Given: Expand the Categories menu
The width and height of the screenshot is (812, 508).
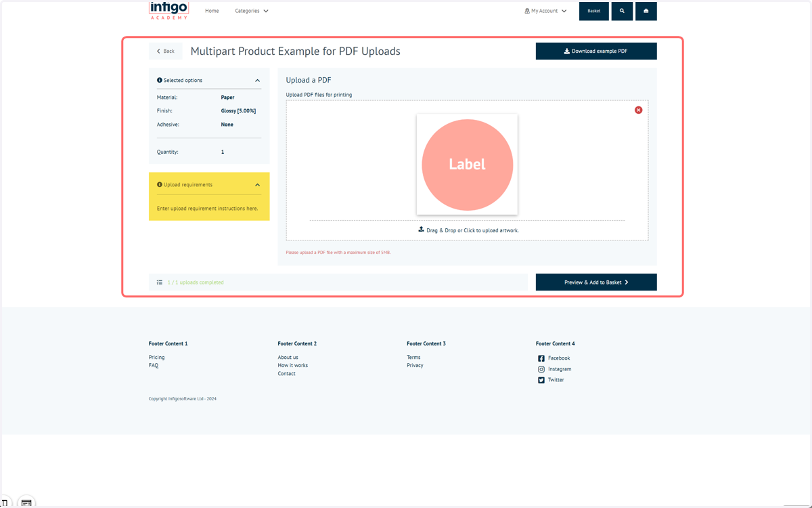Looking at the screenshot, I should (252, 11).
